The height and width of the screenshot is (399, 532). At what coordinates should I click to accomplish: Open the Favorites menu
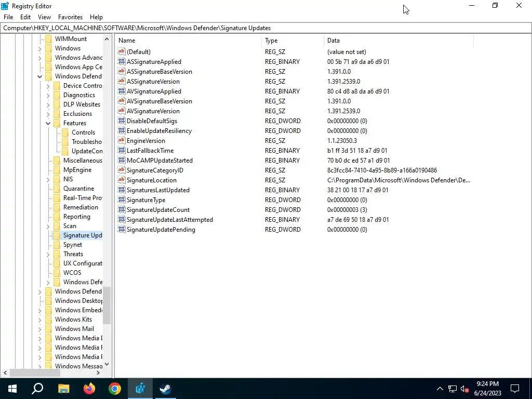(x=70, y=17)
